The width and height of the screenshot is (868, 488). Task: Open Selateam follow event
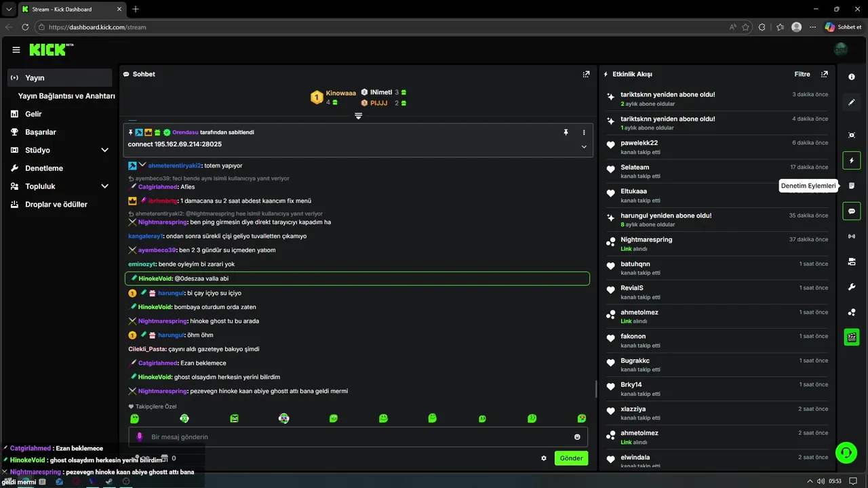click(x=717, y=171)
